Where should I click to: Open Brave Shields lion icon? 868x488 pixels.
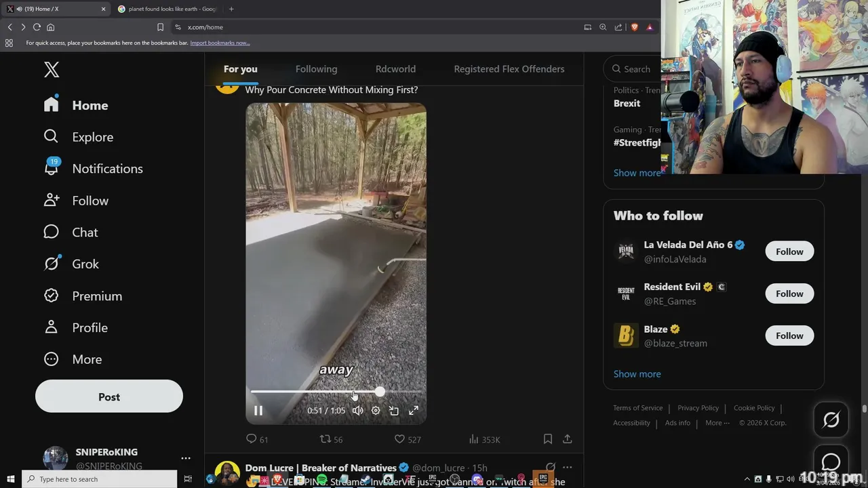(634, 27)
